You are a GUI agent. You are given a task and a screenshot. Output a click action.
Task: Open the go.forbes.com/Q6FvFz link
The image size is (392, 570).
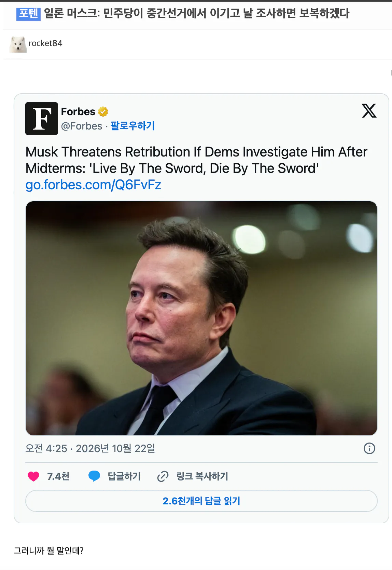click(x=93, y=185)
